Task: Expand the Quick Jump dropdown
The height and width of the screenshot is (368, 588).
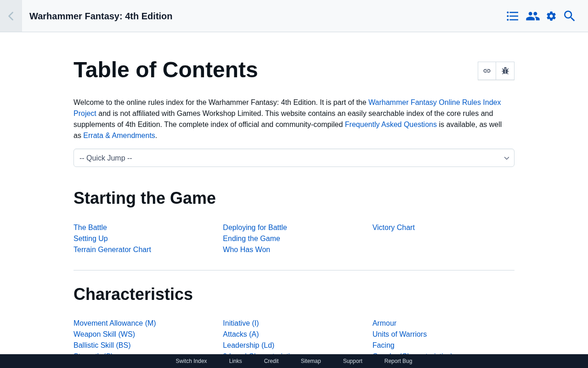Action: (294, 158)
